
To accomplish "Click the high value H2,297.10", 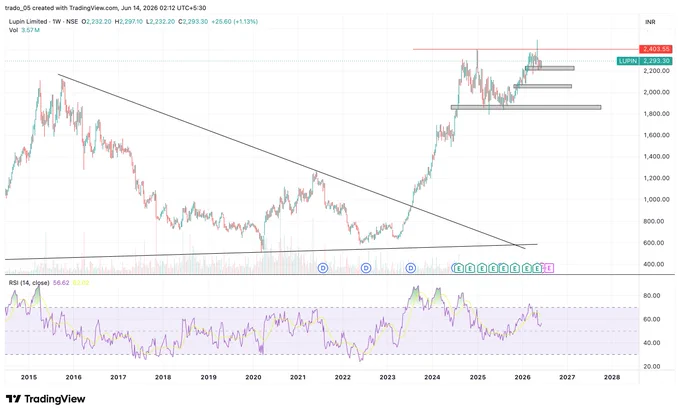I will pos(128,21).
